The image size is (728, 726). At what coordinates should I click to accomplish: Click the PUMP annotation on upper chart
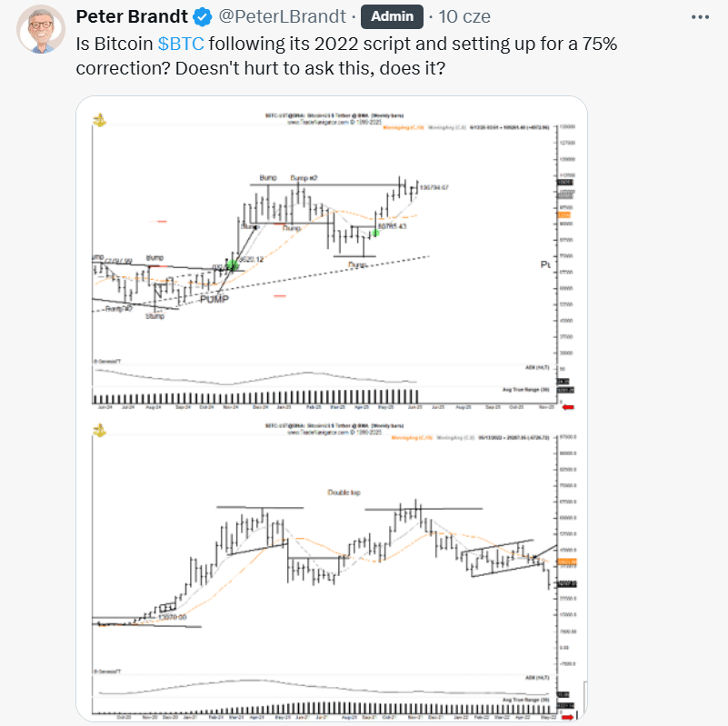(214, 299)
